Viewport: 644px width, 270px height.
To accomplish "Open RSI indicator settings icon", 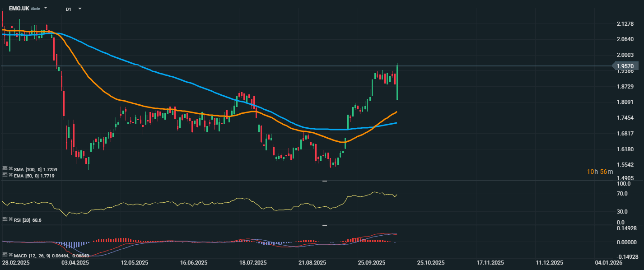I will [5, 219].
